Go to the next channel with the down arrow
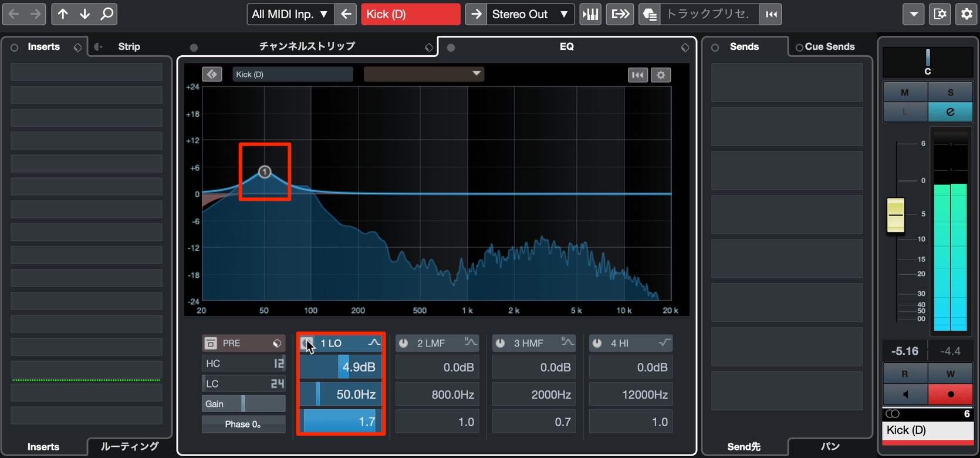This screenshot has height=458, width=980. coord(85,14)
